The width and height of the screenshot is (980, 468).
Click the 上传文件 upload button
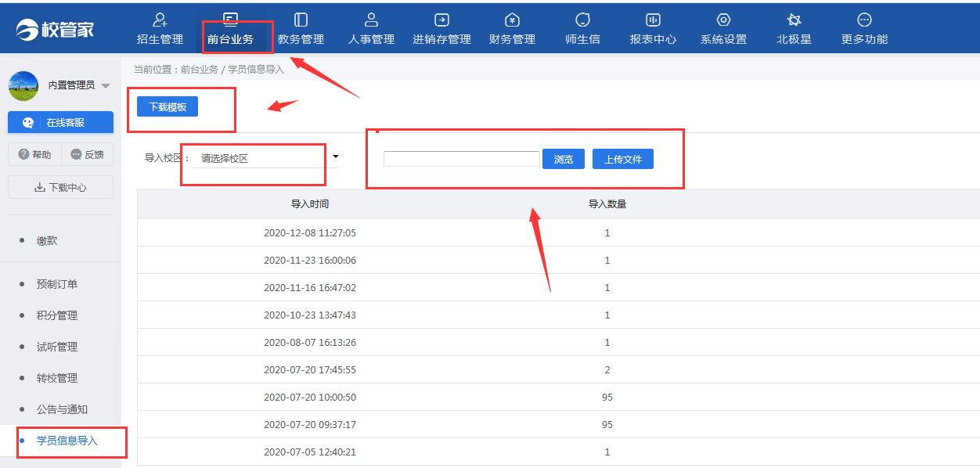tap(623, 159)
